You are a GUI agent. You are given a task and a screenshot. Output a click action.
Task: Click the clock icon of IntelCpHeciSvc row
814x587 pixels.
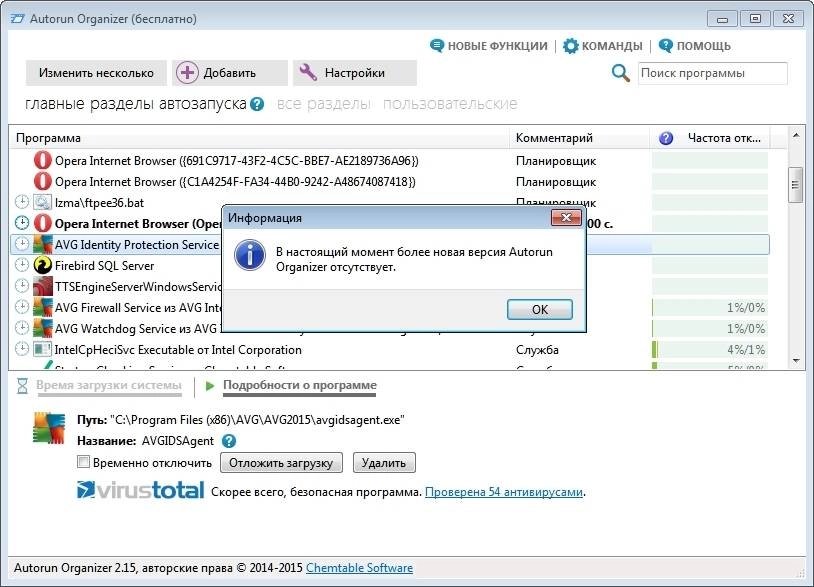[x=22, y=349]
